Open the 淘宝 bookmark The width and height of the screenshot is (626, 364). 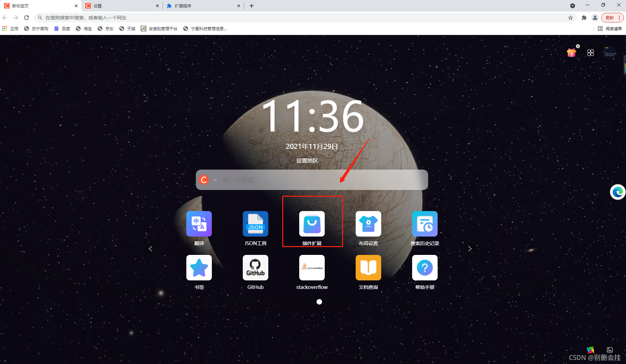coord(84,29)
